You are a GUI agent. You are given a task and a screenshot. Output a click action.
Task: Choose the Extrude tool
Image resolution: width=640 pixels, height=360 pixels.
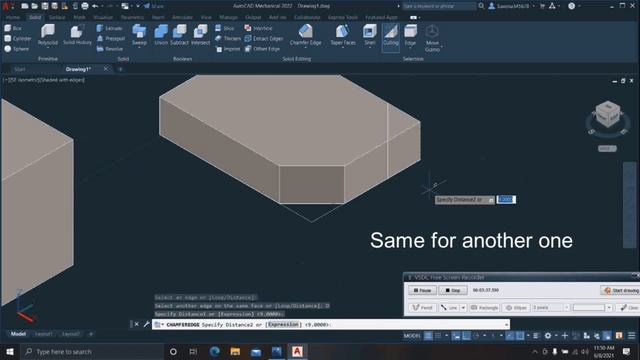point(109,28)
